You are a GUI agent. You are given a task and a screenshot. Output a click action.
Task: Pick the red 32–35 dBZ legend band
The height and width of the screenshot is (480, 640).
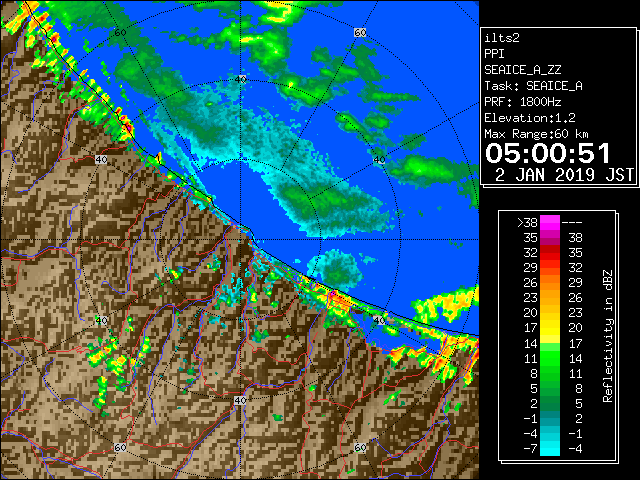550,253
